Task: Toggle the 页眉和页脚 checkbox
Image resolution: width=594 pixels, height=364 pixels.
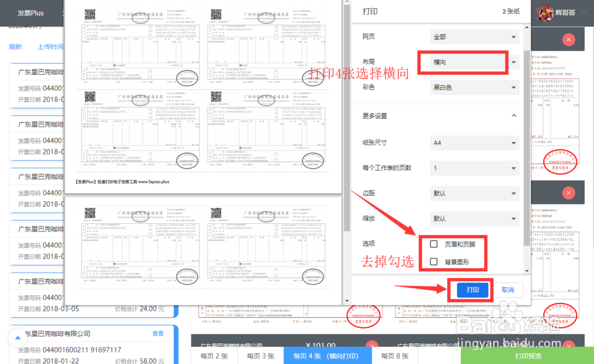Action: click(x=434, y=244)
